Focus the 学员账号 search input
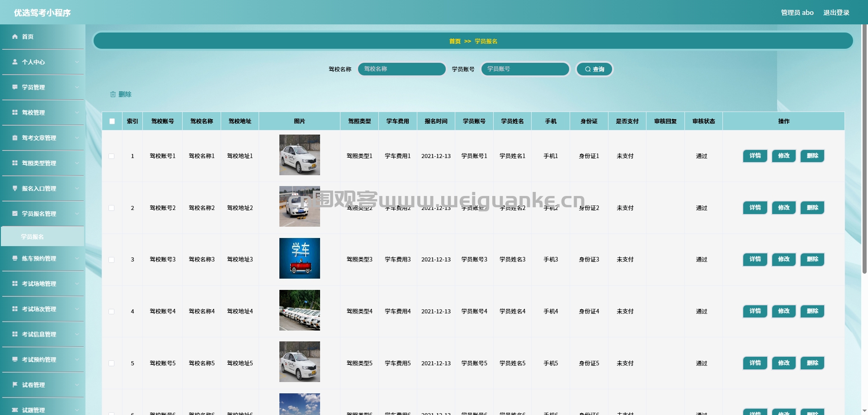The height and width of the screenshot is (415, 868). (525, 69)
